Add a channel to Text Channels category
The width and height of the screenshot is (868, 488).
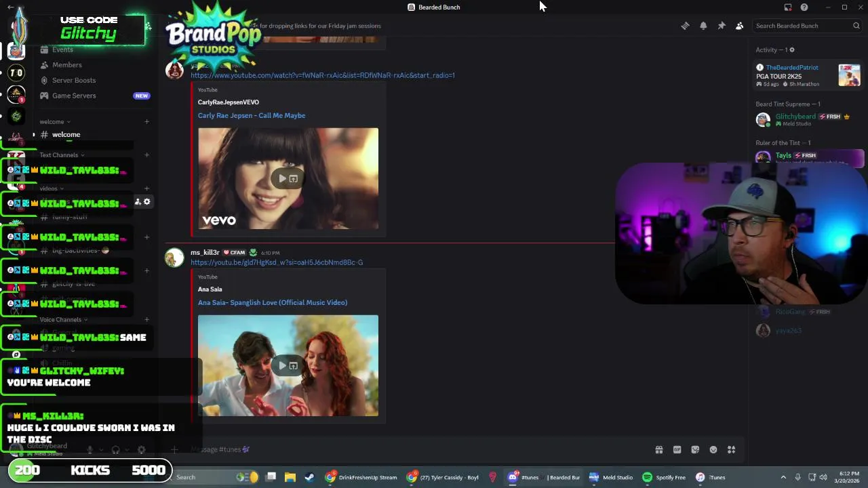[x=146, y=155]
